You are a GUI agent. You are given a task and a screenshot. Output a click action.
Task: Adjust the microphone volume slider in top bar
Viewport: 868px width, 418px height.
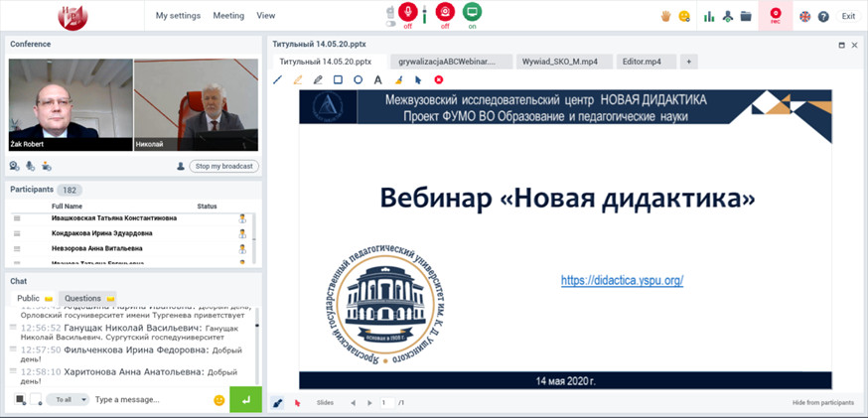(425, 14)
